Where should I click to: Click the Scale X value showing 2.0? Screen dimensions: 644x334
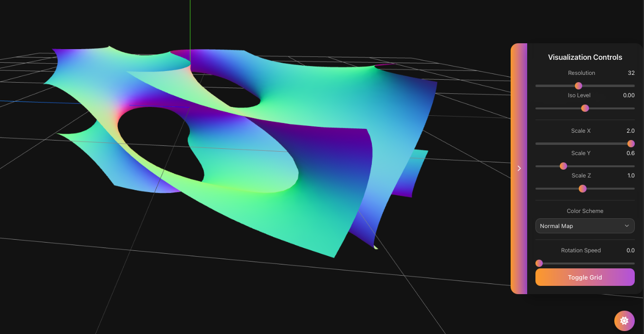coord(631,130)
